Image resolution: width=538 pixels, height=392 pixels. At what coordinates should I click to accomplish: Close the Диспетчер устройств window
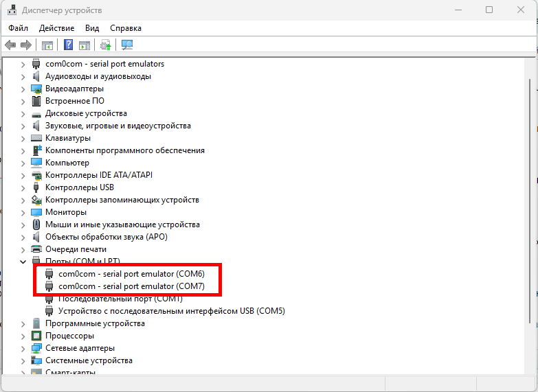521,10
